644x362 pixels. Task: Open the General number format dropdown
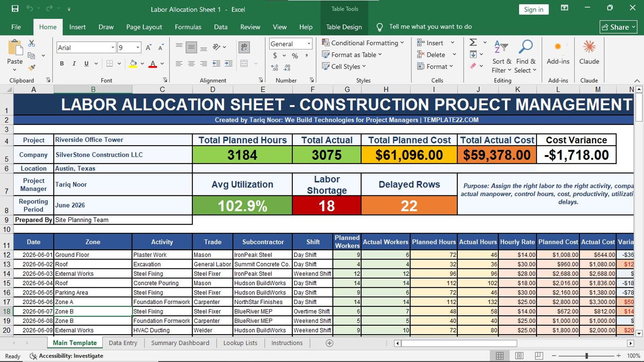coord(309,44)
